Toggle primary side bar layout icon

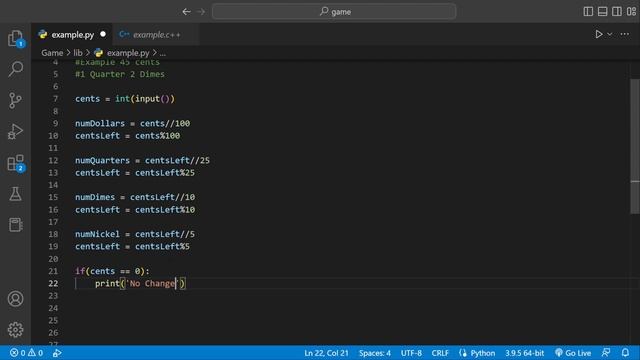[x=588, y=11]
